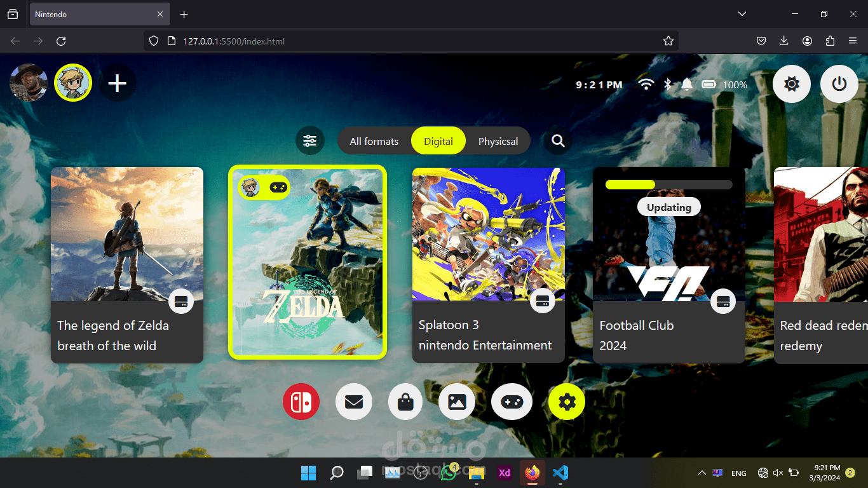The image size is (868, 488).
Task: Select the Link user avatar with yellow ring
Action: coord(73,83)
